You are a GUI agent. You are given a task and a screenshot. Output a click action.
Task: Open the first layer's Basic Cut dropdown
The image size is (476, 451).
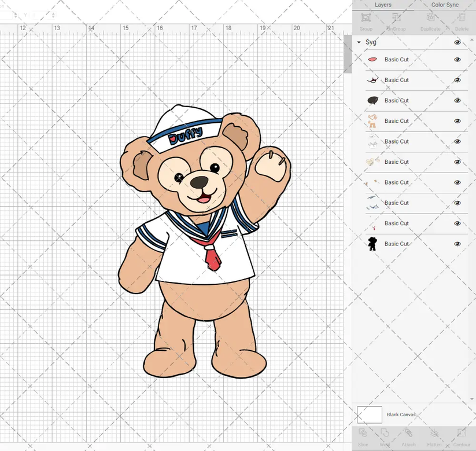397,59
